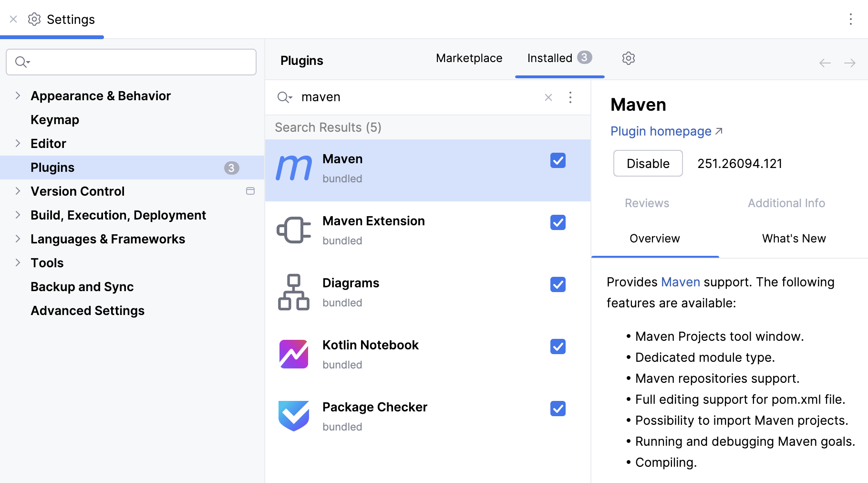
Task: Clear the maven search query
Action: (548, 97)
